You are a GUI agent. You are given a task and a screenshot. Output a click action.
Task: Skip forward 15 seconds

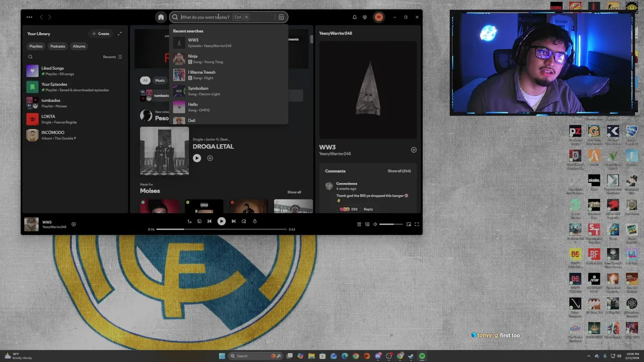(244, 221)
